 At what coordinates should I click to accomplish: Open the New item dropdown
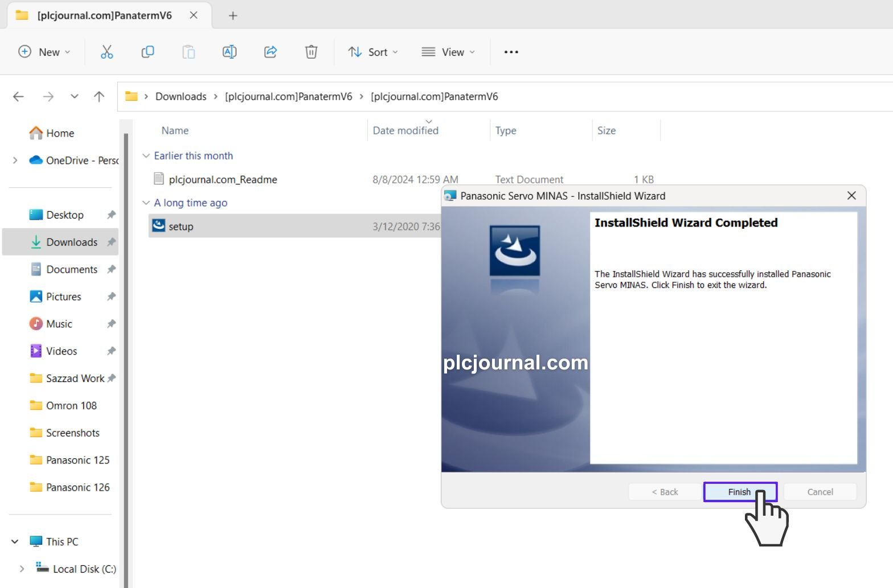[44, 52]
